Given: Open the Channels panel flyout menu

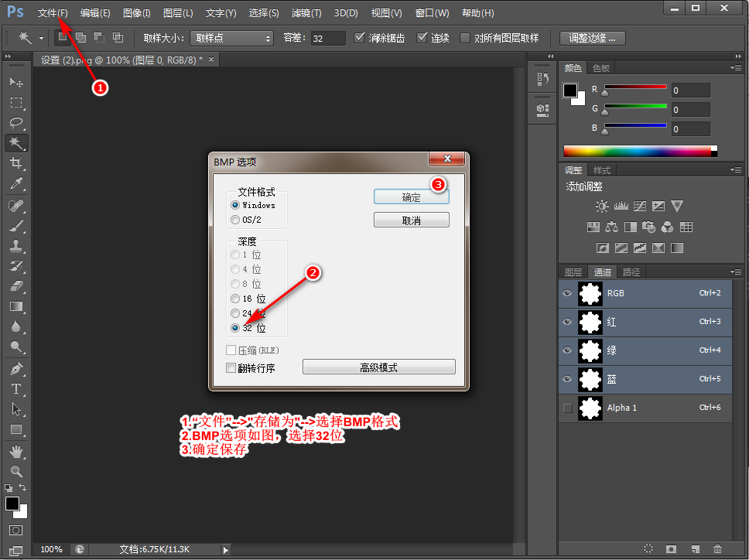Looking at the screenshot, I should 736,271.
